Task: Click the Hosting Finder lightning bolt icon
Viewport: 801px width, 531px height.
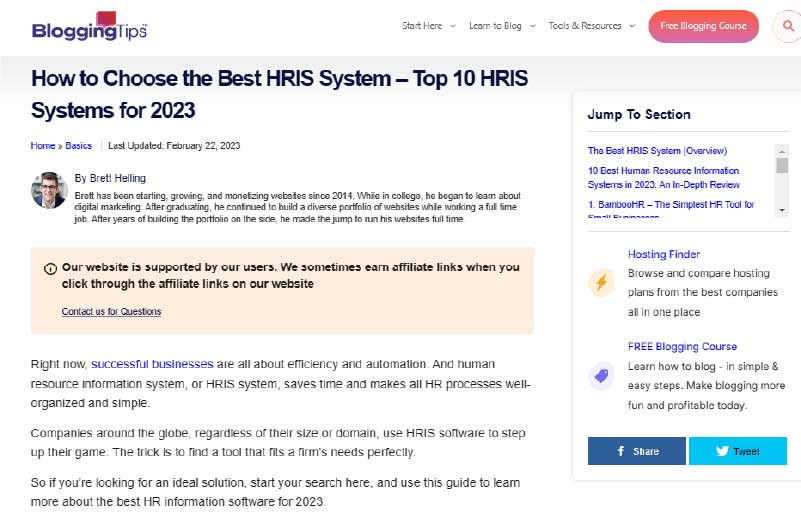Action: click(601, 282)
